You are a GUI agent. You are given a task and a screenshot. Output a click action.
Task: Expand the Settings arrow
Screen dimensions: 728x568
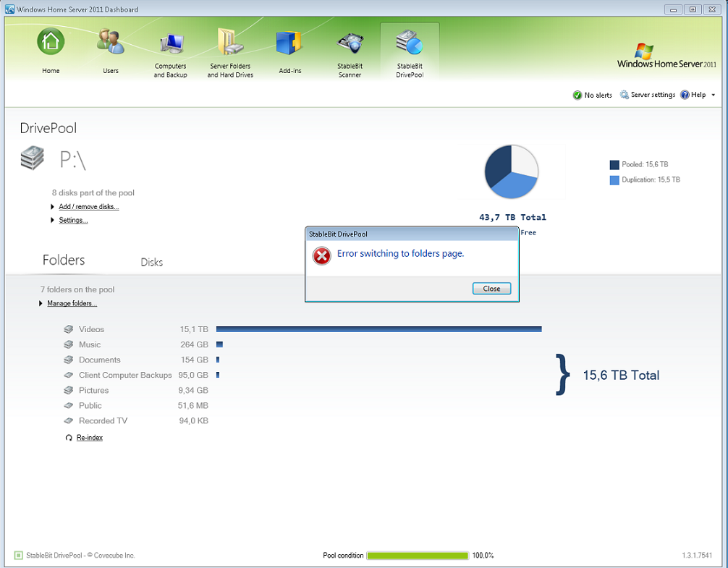(52, 220)
